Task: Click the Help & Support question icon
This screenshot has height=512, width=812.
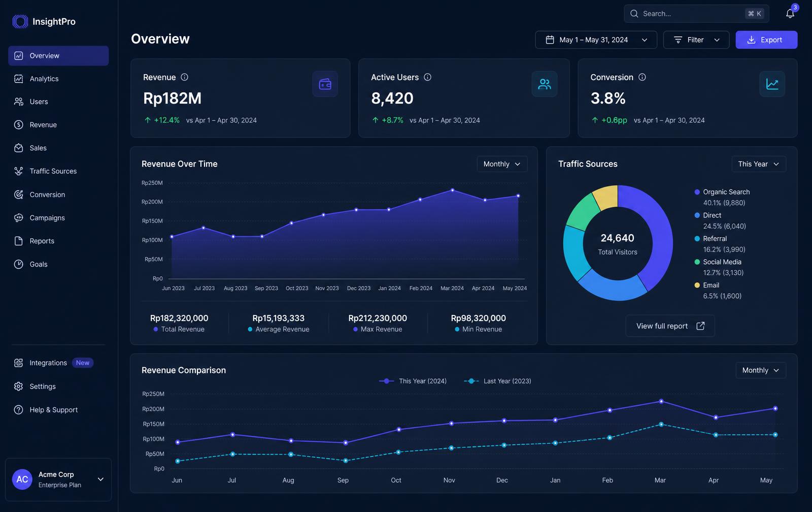Action: pos(19,410)
